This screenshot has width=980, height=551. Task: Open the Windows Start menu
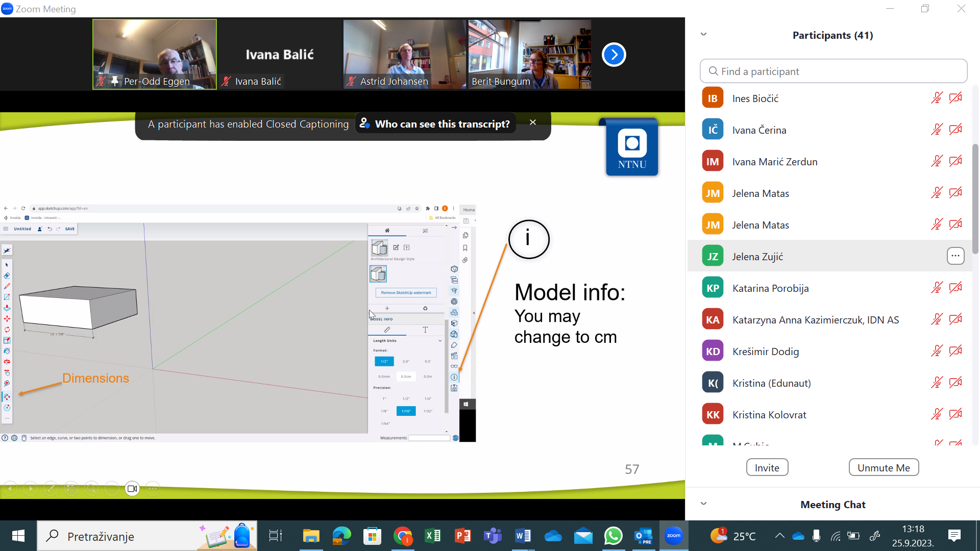coord(18,536)
